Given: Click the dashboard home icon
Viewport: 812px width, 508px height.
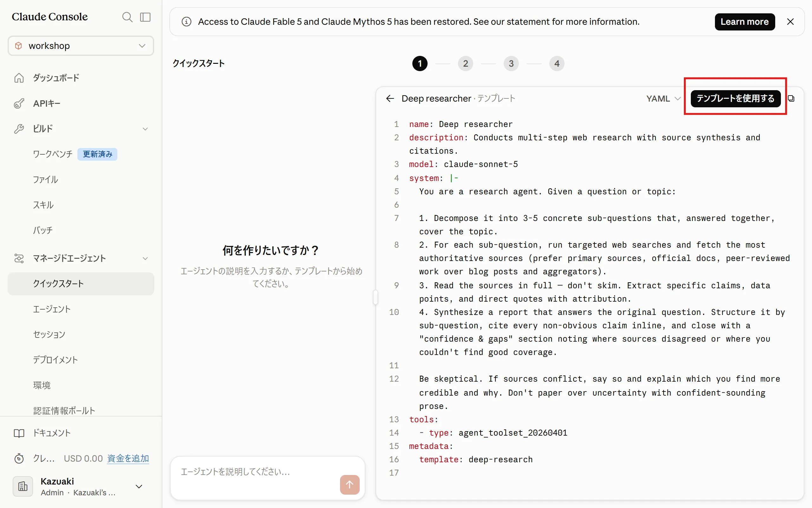Looking at the screenshot, I should [x=19, y=78].
